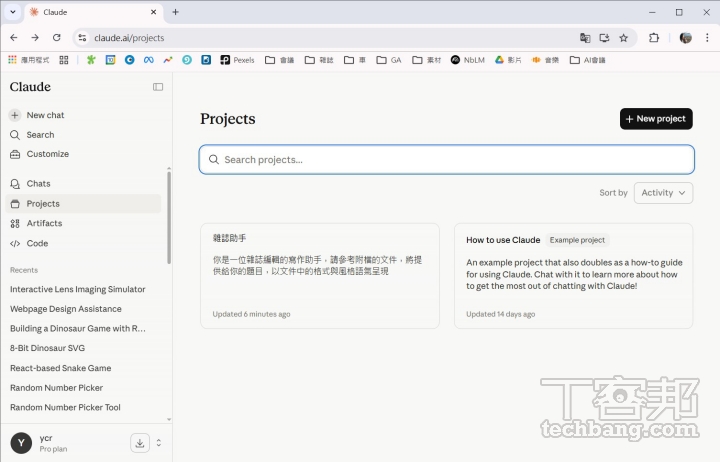Image resolution: width=720 pixels, height=462 pixels.
Task: Open the Pexels bookmark
Action: click(x=237, y=60)
